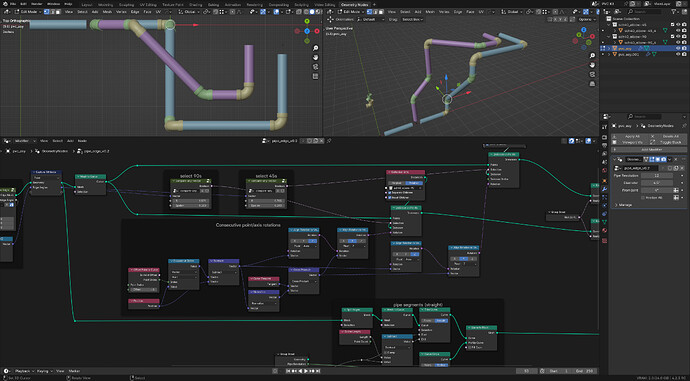Open the Default orientation dropdown in right viewport

pos(370,19)
